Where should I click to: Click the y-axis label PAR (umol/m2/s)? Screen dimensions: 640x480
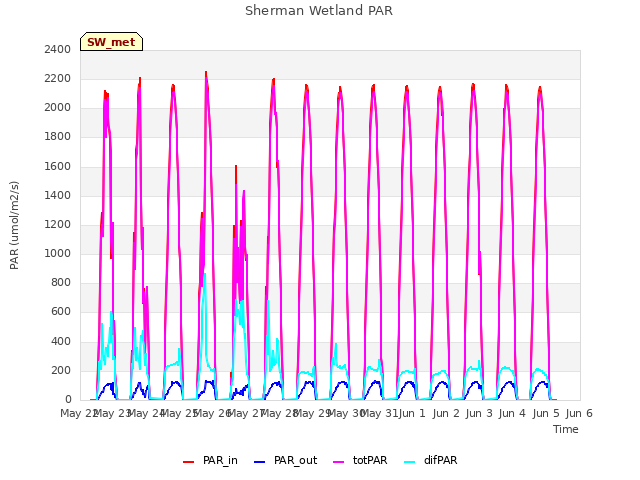pyautogui.click(x=14, y=225)
